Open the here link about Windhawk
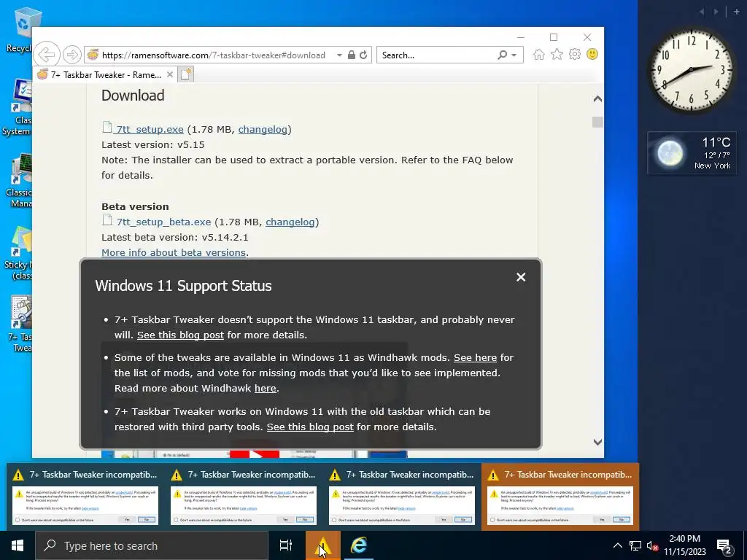Viewport: 747px width, 560px height. 266,388
